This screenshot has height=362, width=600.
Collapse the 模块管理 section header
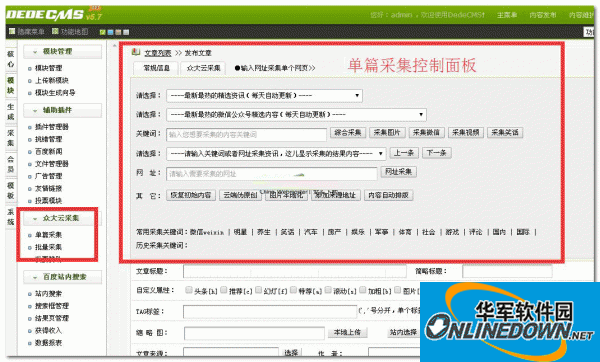62,52
